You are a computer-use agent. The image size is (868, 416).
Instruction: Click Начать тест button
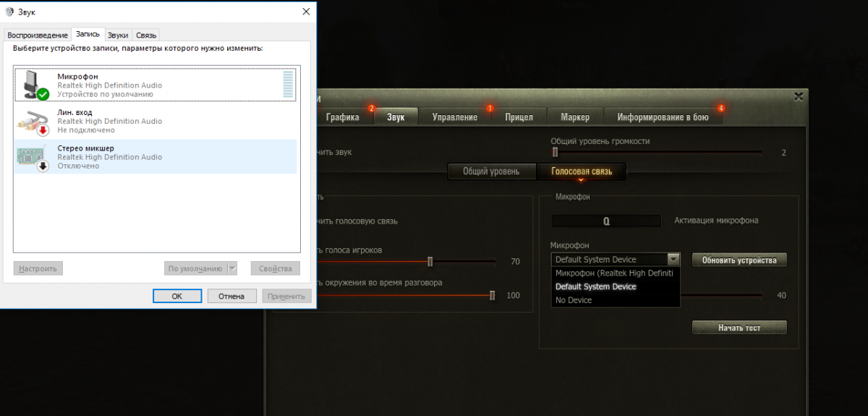739,328
